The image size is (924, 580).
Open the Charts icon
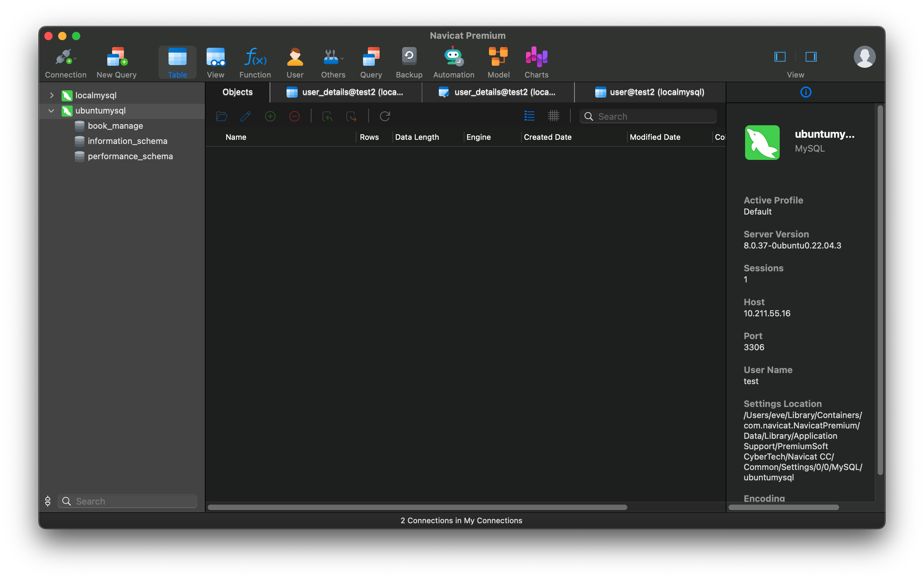click(x=536, y=57)
